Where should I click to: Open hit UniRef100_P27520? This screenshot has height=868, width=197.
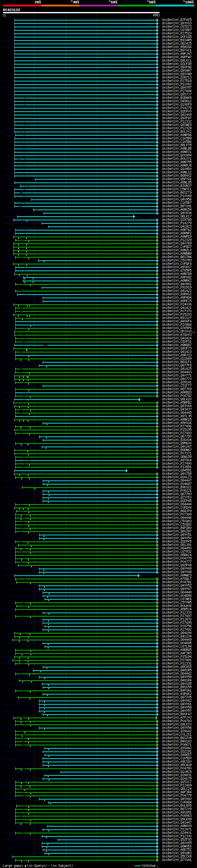[177, 33]
